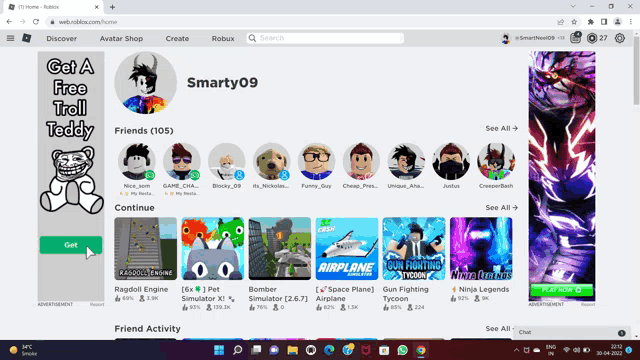Open friend CreeperBash avatar
Screen dimensions: 640x360
coord(496,161)
